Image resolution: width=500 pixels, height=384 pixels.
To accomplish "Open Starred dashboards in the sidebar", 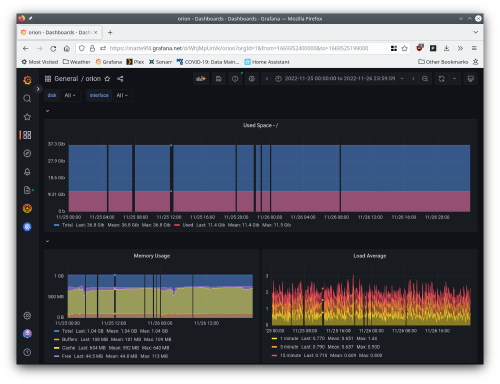I will pyautogui.click(x=27, y=117).
